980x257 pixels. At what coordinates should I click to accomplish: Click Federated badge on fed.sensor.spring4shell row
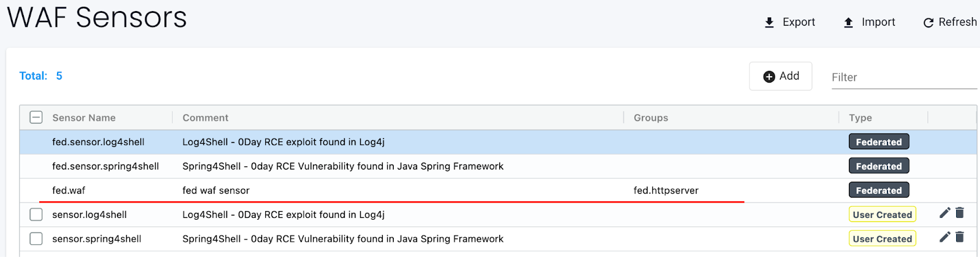coord(878,166)
